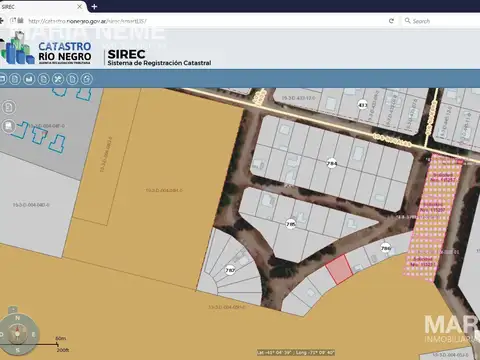Image resolution: width=480 pixels, height=360 pixels.
Task: Open a new browser tab with plus
Action: pos(94,6)
